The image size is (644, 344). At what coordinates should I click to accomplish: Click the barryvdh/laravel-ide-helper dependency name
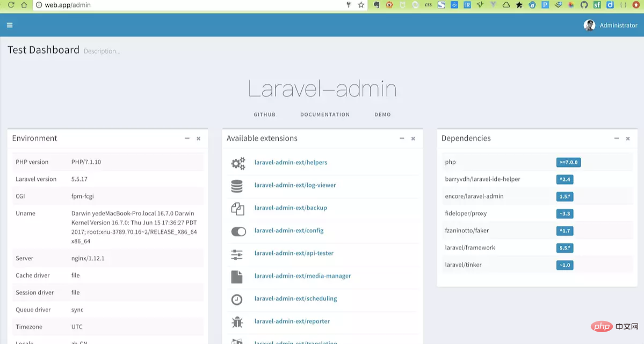coord(482,179)
